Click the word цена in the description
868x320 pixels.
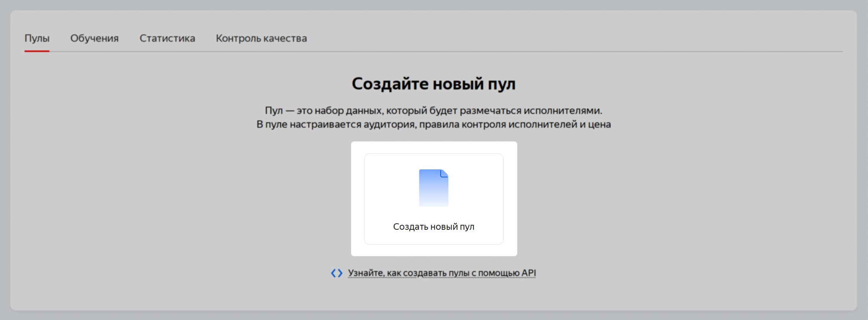point(599,125)
